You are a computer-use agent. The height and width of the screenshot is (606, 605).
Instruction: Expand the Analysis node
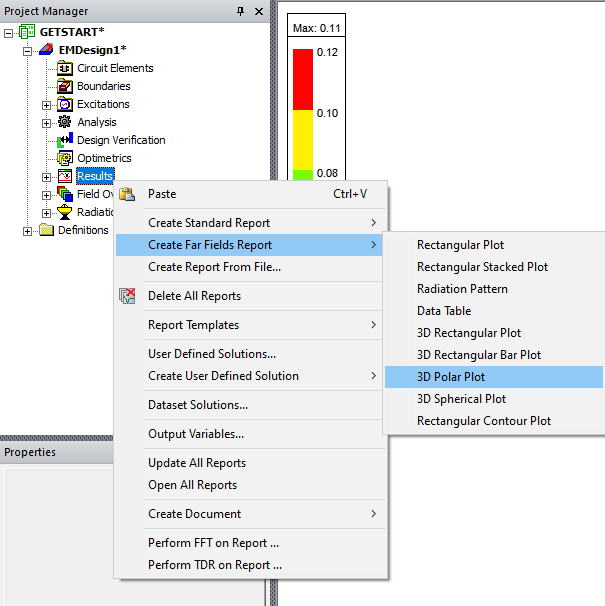point(46,123)
